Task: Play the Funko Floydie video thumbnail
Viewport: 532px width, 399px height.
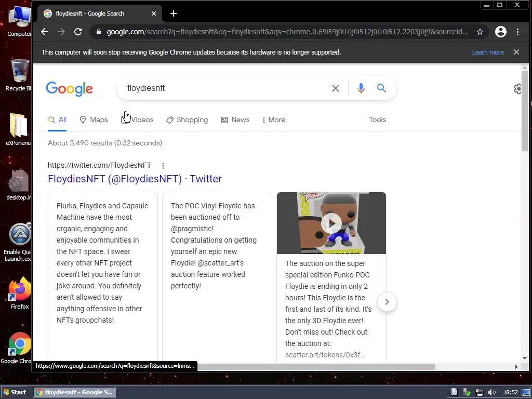Action: 331,223
